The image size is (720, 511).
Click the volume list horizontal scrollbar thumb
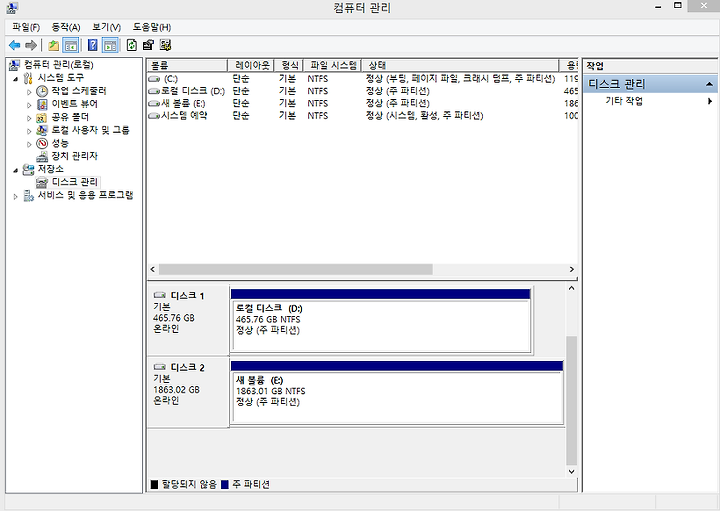296,269
